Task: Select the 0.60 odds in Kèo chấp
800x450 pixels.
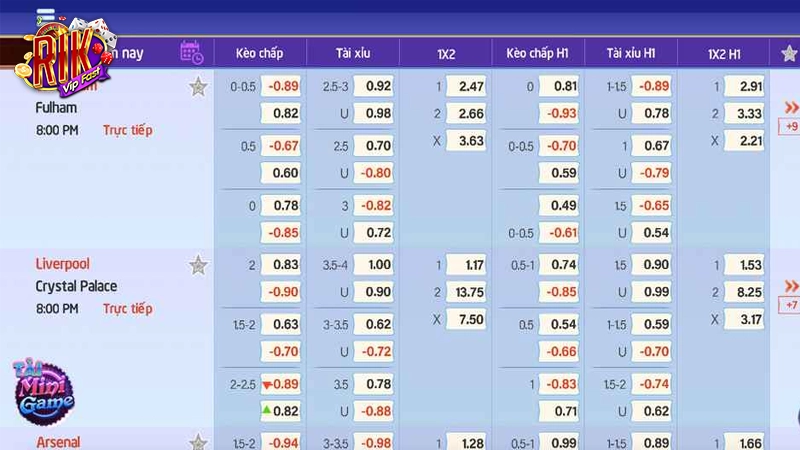Action: pos(281,172)
